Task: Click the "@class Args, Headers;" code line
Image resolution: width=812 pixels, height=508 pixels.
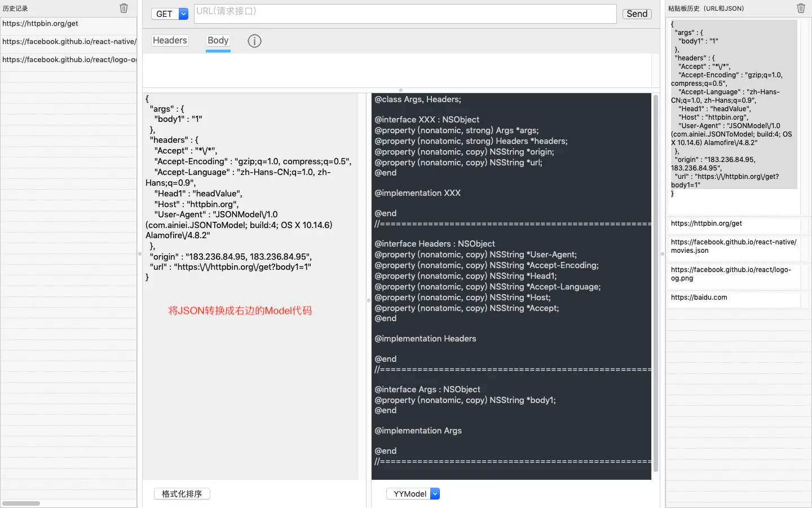Action: click(418, 99)
